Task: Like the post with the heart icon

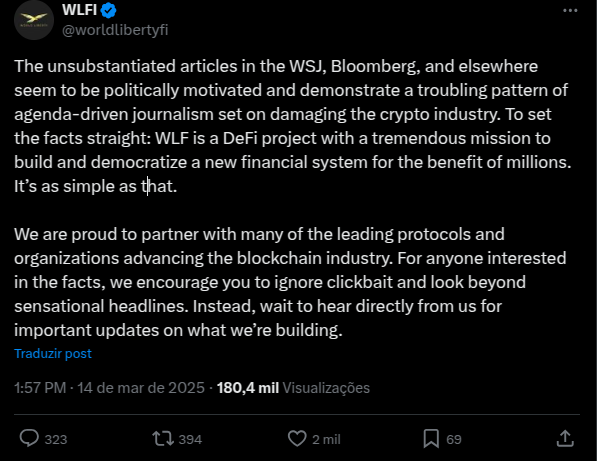Action: pyautogui.click(x=297, y=439)
